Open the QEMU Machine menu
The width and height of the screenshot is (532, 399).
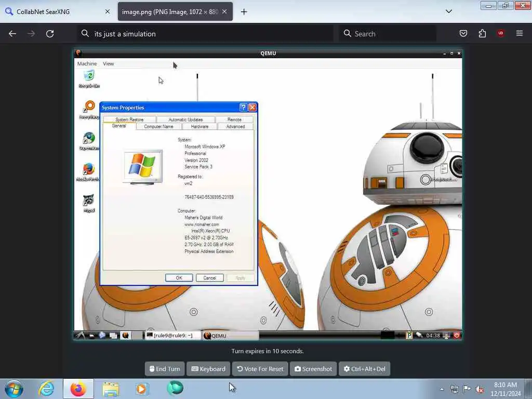point(87,64)
